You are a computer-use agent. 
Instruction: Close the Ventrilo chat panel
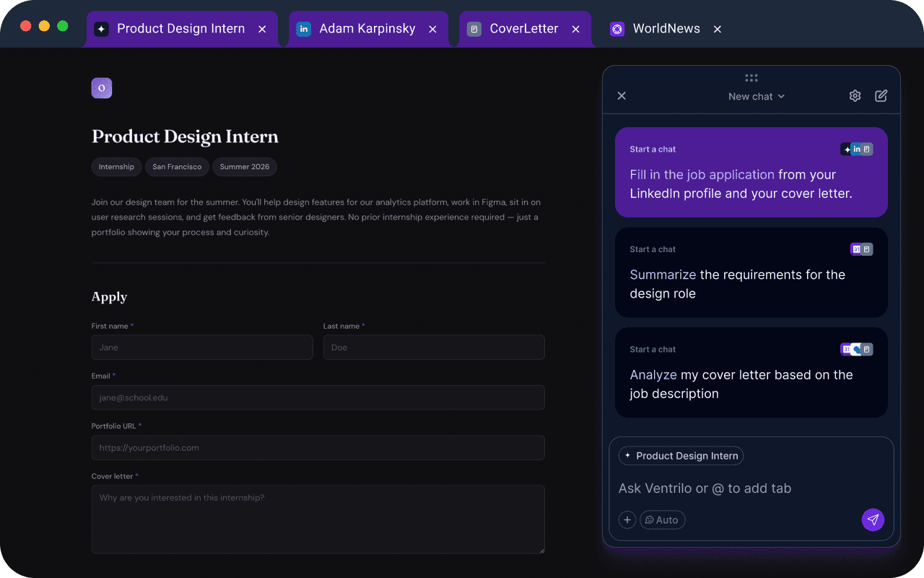(622, 96)
